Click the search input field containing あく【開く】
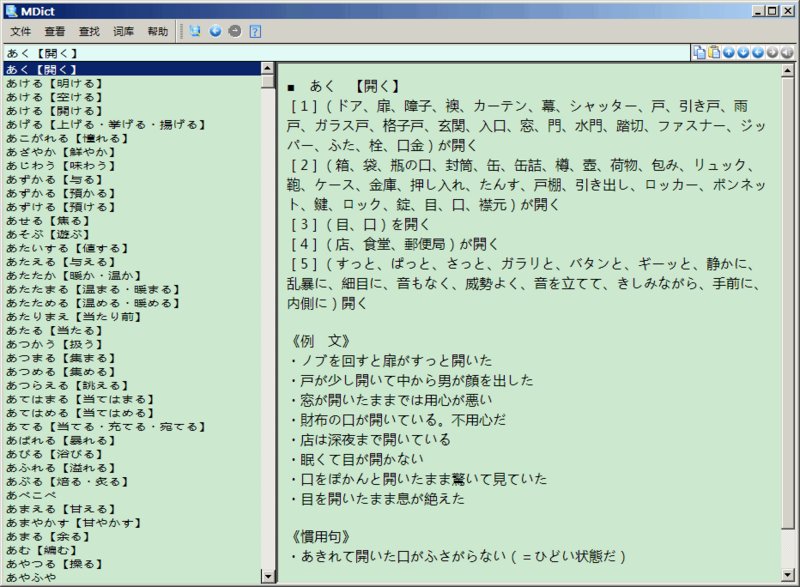 coord(340,52)
